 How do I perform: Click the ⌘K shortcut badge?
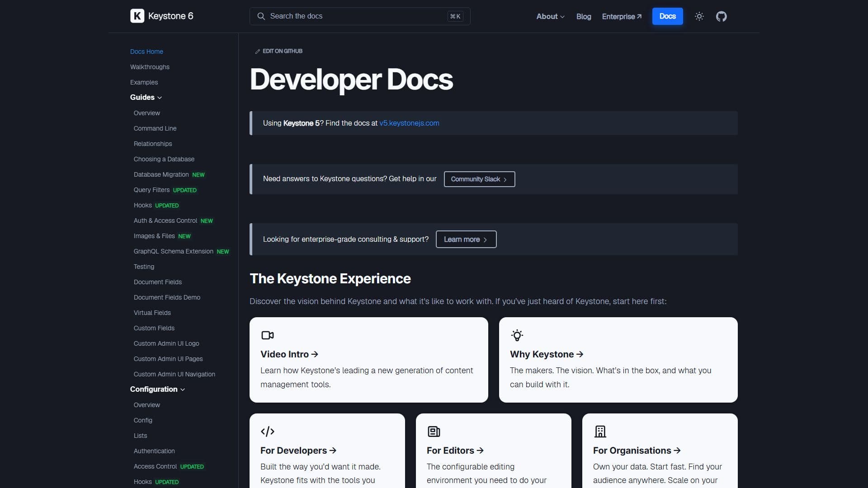[x=455, y=16]
